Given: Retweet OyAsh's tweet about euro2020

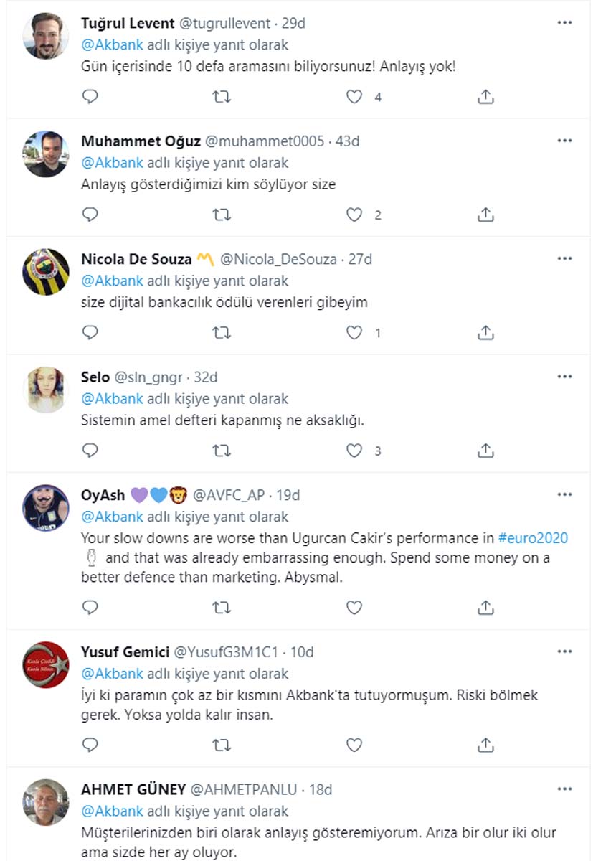Looking at the screenshot, I should pyautogui.click(x=222, y=607).
